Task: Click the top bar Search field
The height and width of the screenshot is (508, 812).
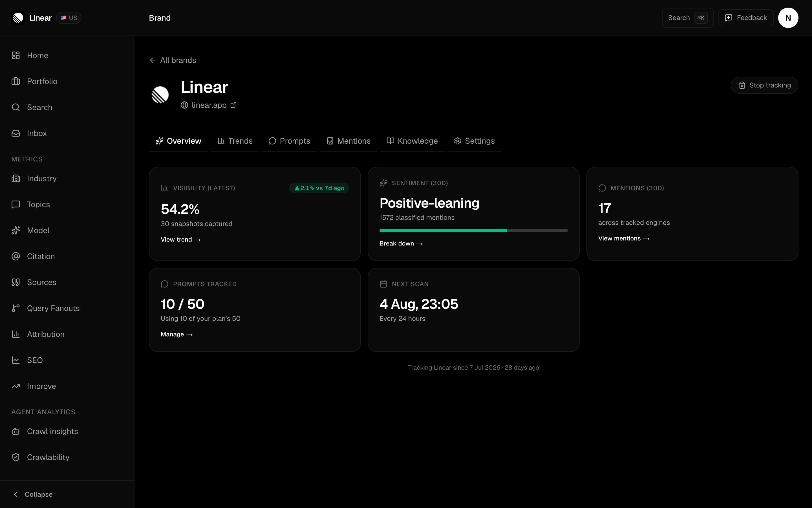Action: click(x=687, y=18)
